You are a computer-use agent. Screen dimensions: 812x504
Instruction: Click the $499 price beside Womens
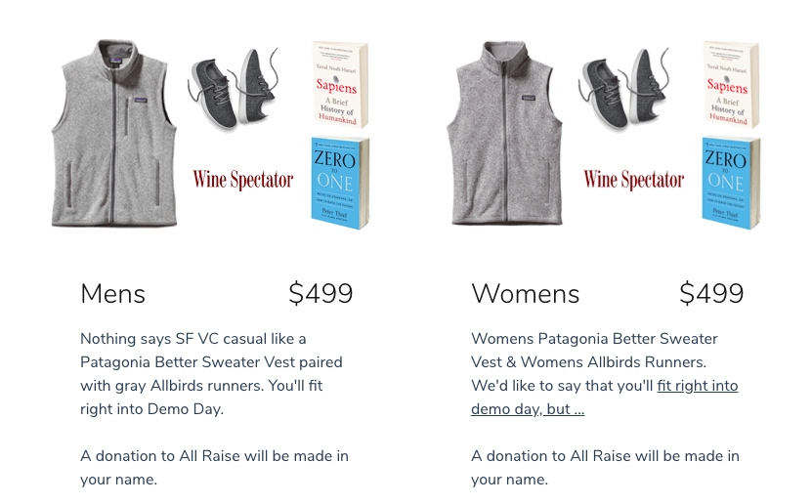tap(711, 294)
